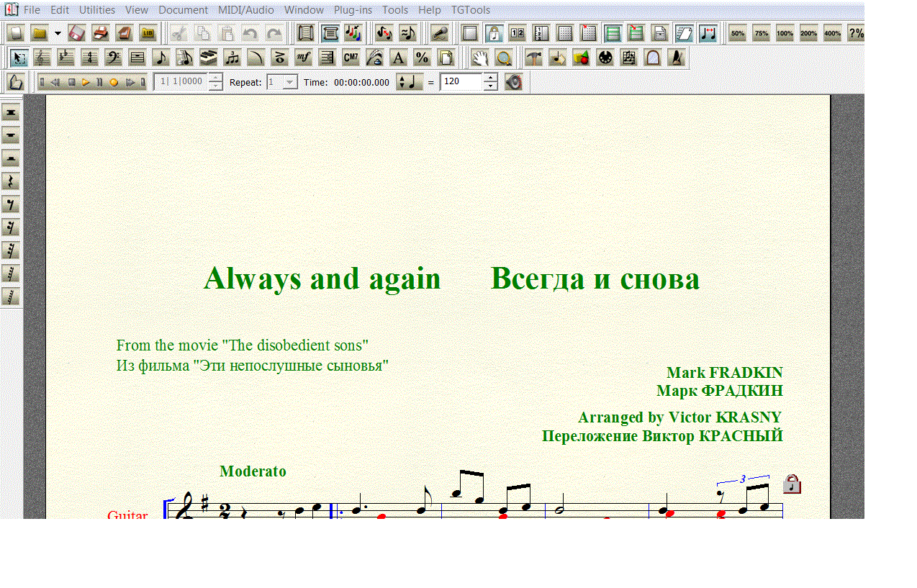Toggle the Studio View colored notes icon

[353, 33]
